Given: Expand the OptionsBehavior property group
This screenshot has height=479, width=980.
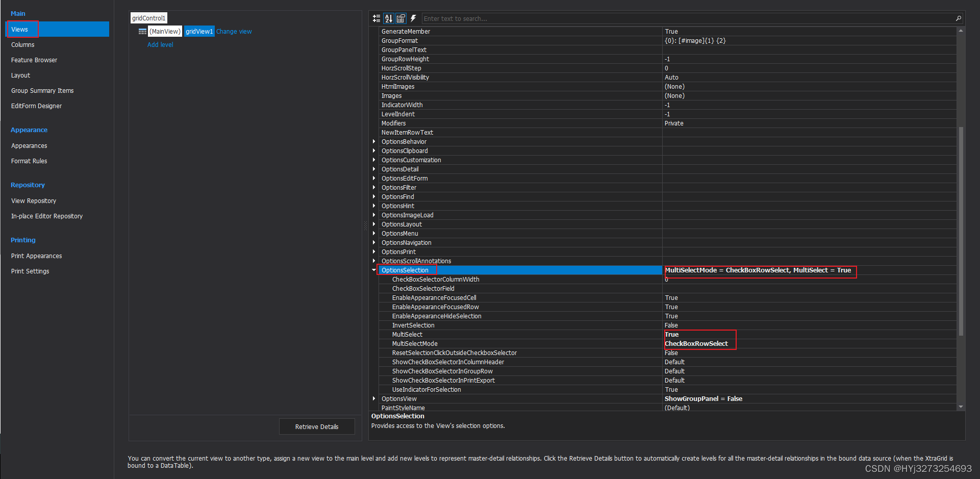Looking at the screenshot, I should pos(374,141).
